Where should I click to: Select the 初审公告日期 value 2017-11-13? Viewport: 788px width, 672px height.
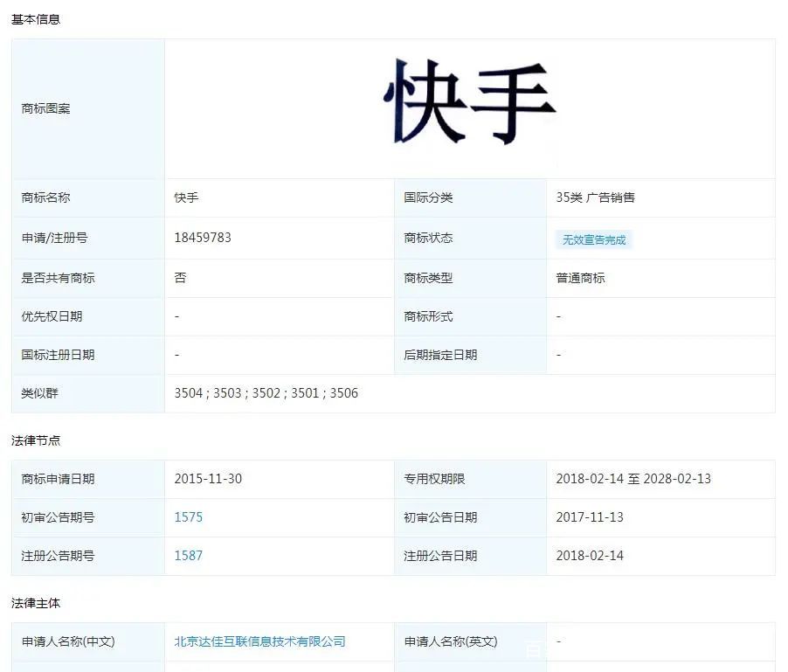(x=593, y=517)
